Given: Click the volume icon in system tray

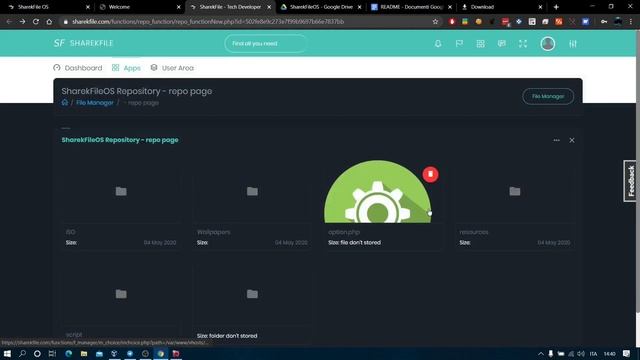Looking at the screenshot, I should click(581, 353).
